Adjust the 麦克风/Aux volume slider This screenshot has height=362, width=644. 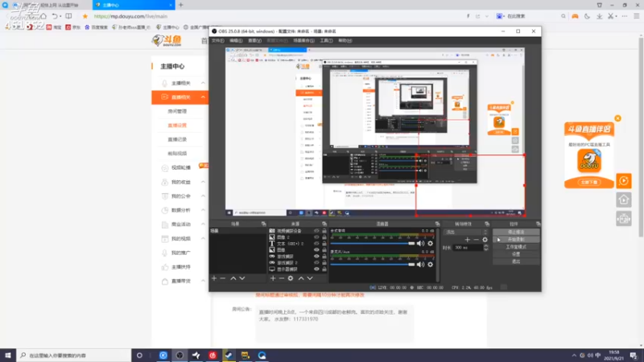click(373, 265)
